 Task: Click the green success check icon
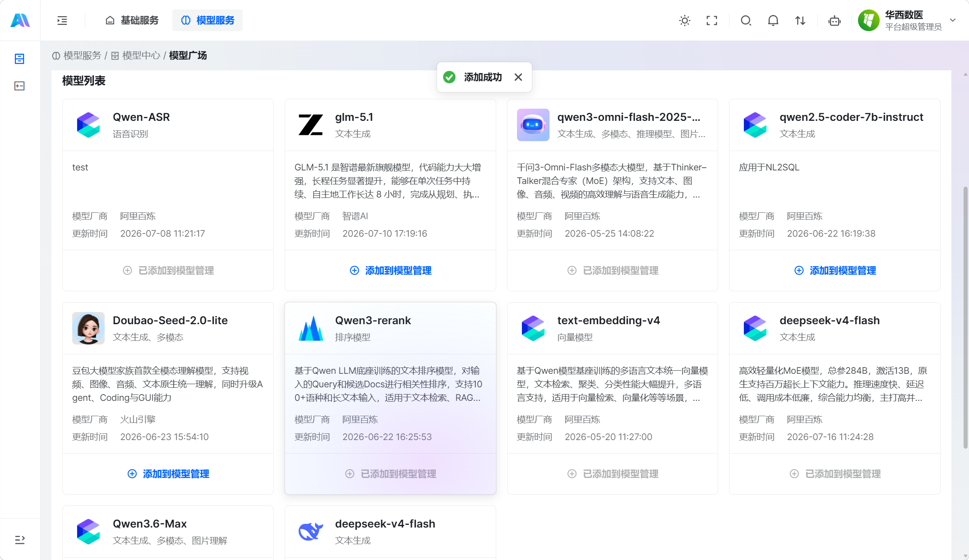point(449,77)
